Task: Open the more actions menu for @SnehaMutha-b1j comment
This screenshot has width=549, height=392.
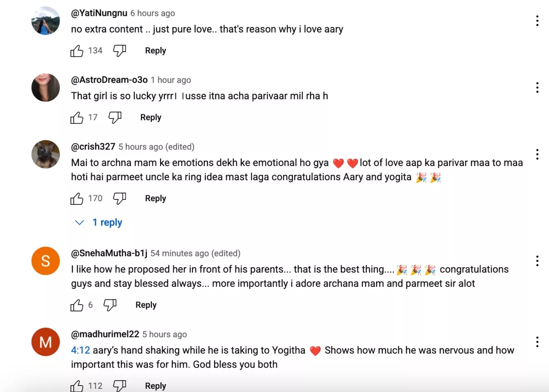Action: click(x=537, y=261)
